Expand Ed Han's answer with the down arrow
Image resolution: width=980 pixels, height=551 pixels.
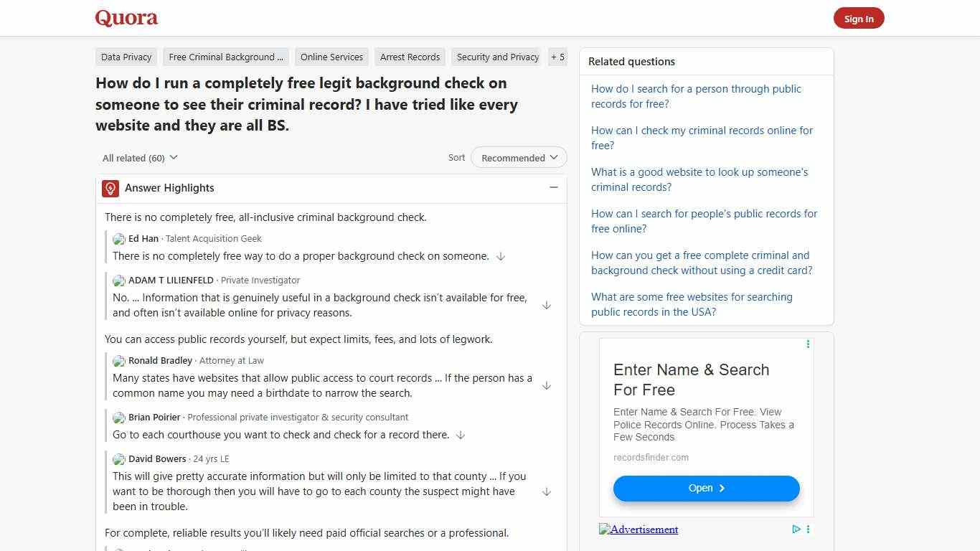coord(500,256)
